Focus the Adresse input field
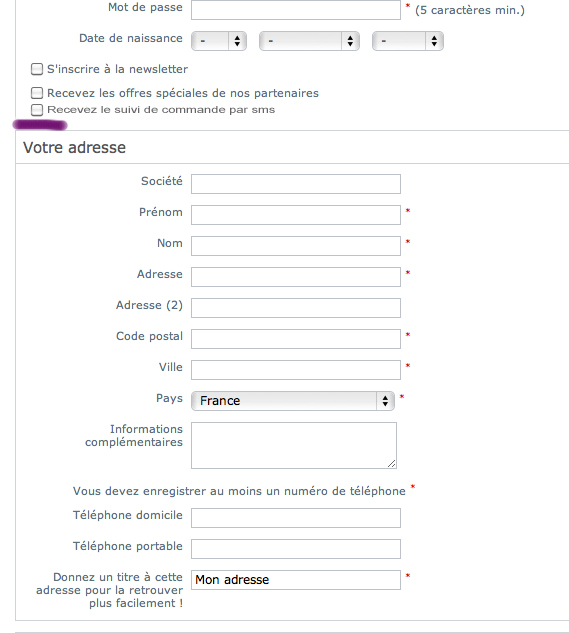Image resolution: width=569 pixels, height=633 pixels. click(296, 277)
